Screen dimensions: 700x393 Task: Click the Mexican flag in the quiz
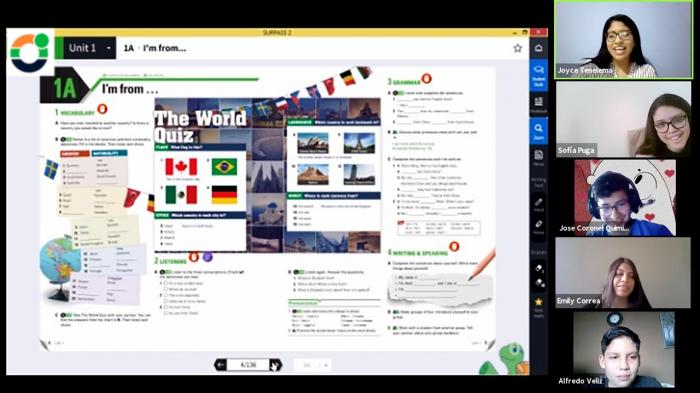click(x=181, y=195)
